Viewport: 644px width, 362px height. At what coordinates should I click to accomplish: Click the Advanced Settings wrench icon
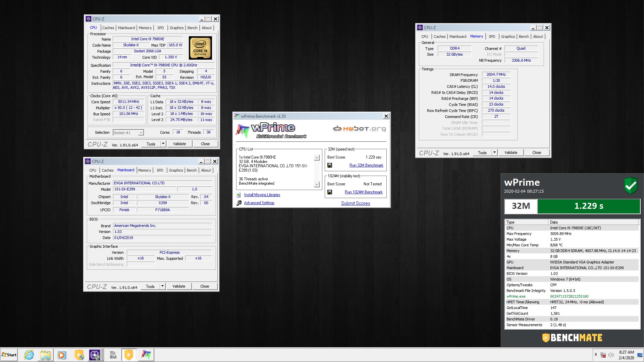(x=239, y=203)
